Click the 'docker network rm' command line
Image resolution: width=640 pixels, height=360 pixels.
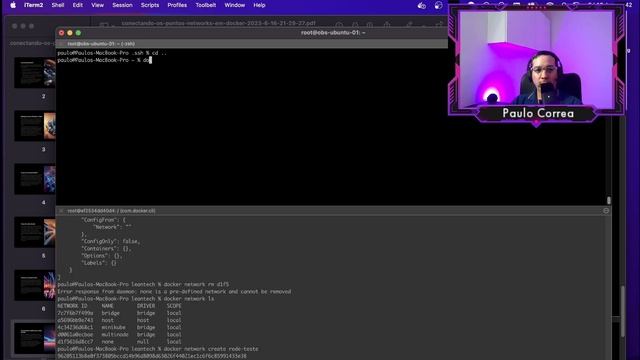[x=143, y=284]
